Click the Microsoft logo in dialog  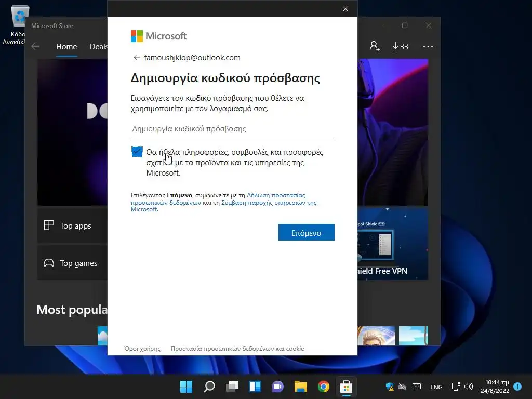158,36
